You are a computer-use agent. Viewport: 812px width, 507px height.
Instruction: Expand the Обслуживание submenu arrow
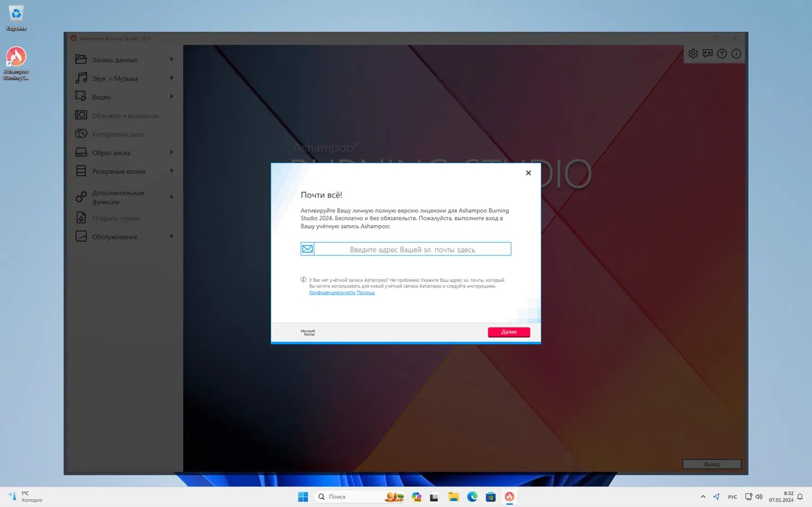(172, 236)
